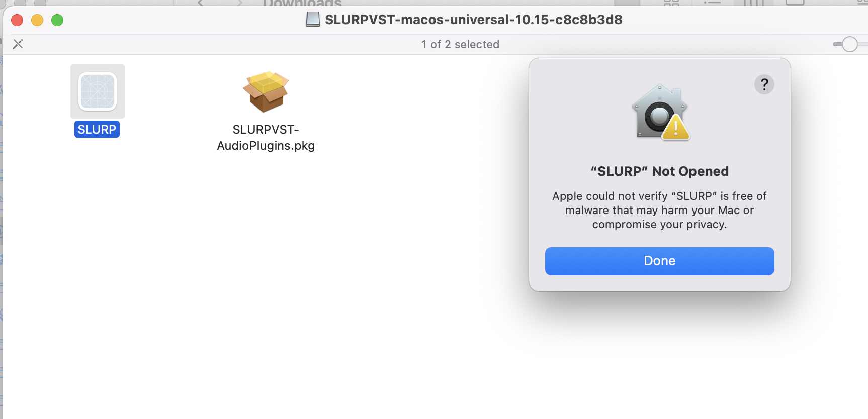Click the SLURPVST-macos-universal window title text
This screenshot has height=419, width=868.
click(473, 20)
